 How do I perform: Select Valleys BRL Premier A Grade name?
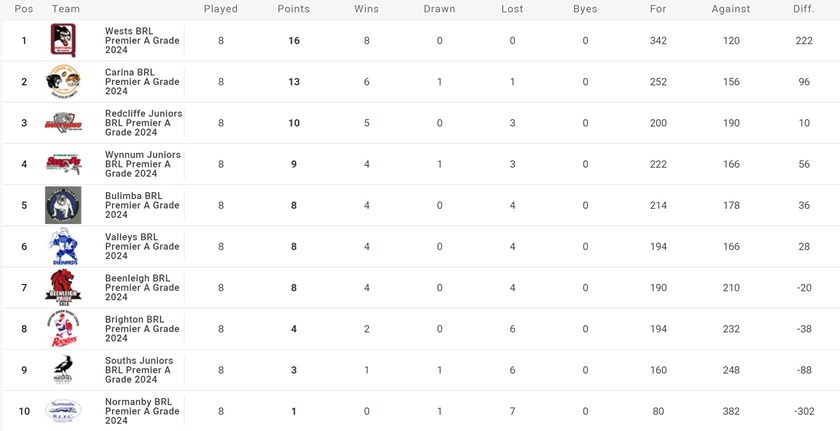coord(142,246)
